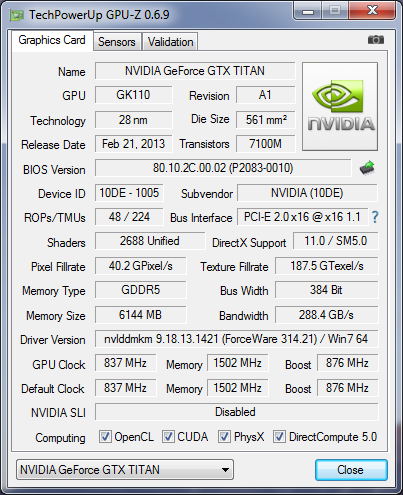Toggle the CUDA checkbox
Image resolution: width=403 pixels, height=495 pixels.
(x=168, y=436)
